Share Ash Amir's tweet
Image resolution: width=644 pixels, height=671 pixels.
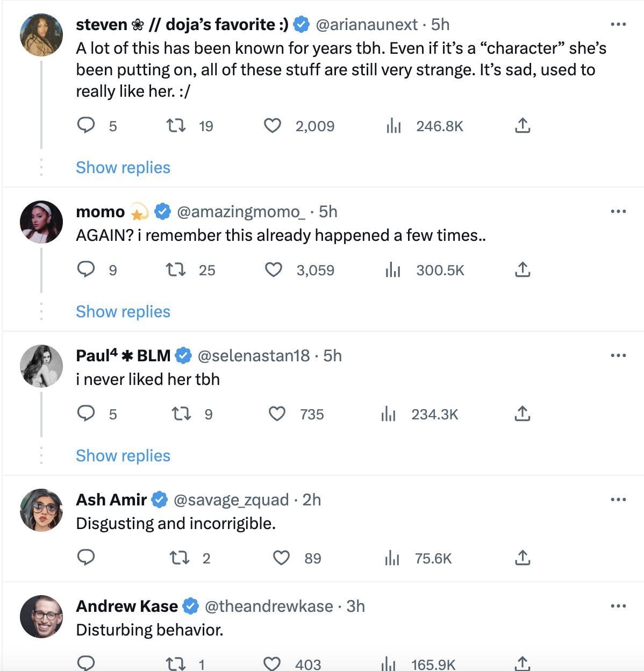point(522,558)
